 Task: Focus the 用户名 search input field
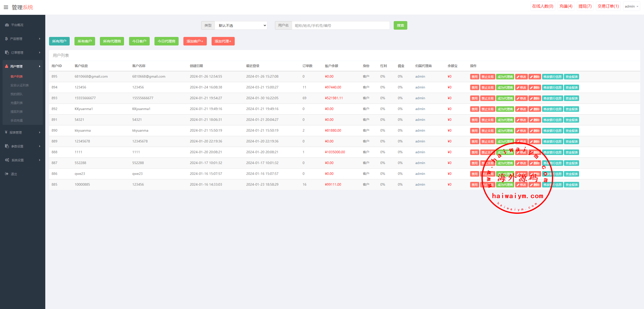341,25
